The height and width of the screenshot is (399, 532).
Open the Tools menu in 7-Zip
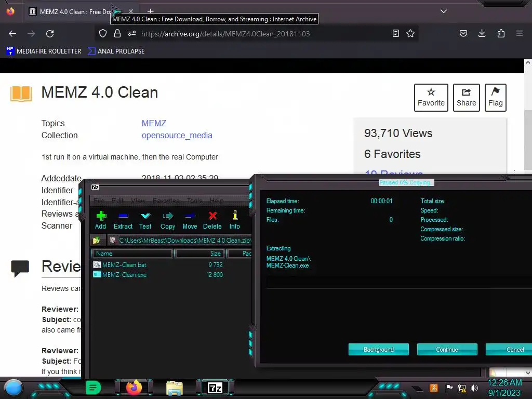click(x=195, y=201)
